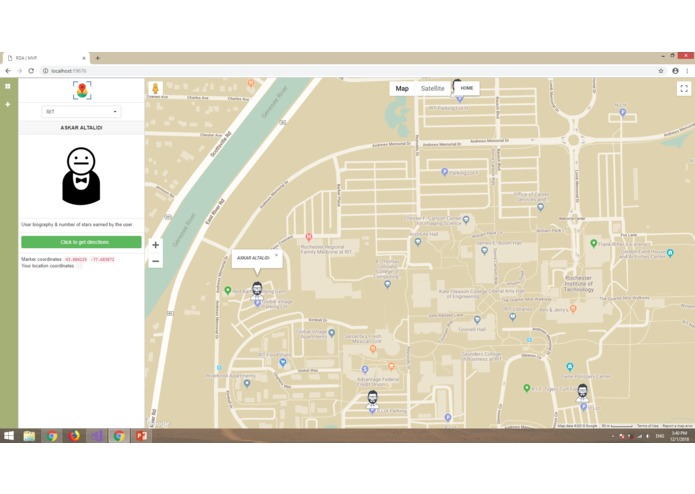Click bearded avatar marker near Global Village

[257, 290]
